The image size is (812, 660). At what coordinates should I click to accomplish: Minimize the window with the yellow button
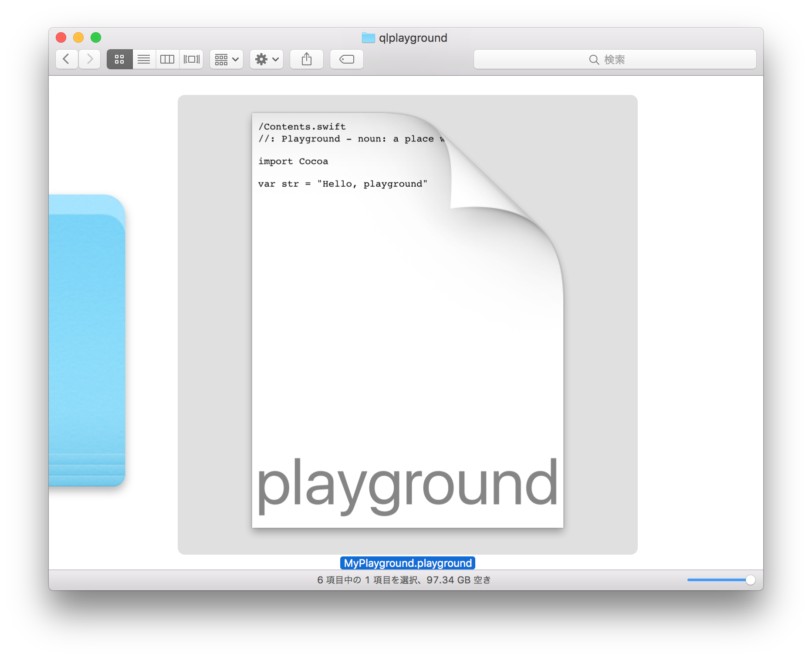point(78,37)
